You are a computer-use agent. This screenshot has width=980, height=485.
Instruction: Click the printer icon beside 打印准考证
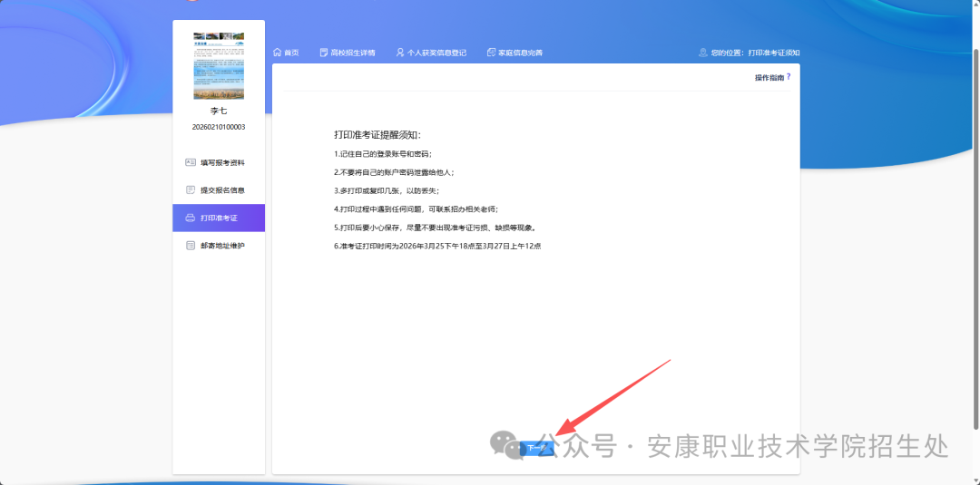[191, 218]
